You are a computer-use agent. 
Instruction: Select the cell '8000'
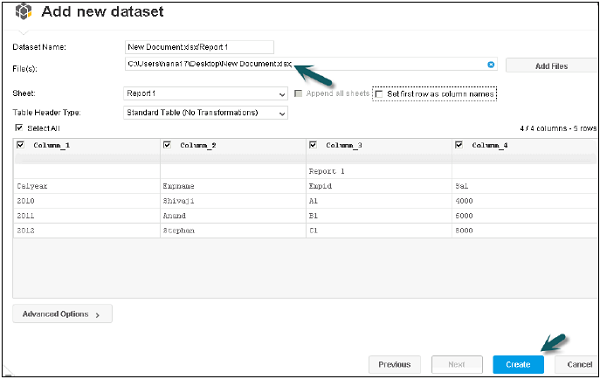(x=525, y=230)
